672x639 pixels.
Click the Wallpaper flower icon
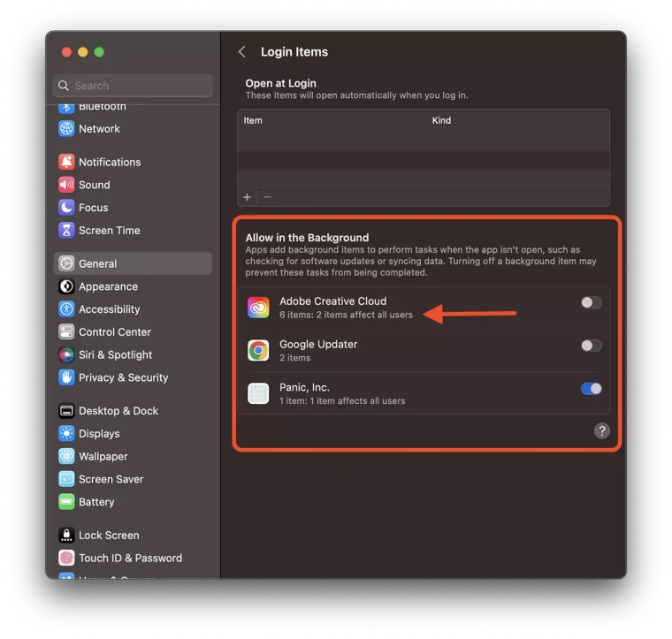pyautogui.click(x=66, y=456)
